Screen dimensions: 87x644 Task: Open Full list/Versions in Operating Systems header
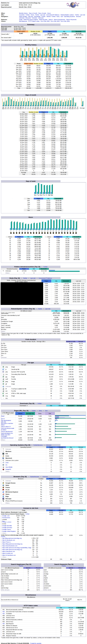click(38, 445)
